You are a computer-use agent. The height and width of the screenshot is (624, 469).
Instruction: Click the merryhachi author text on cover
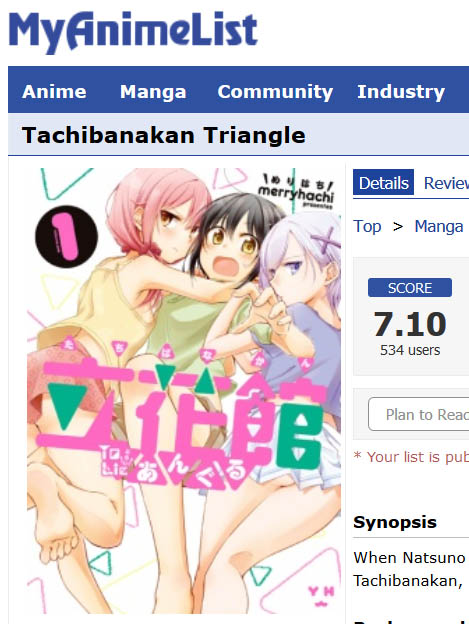click(296, 194)
